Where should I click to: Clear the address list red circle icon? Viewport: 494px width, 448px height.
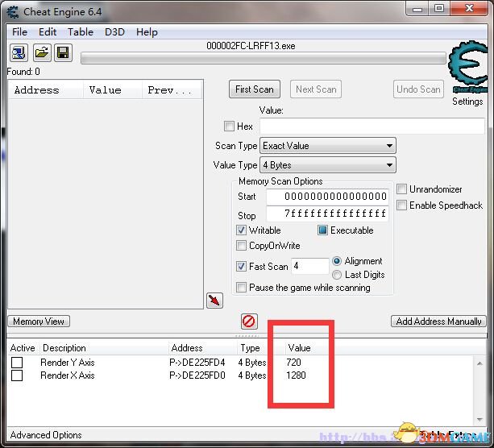point(249,321)
